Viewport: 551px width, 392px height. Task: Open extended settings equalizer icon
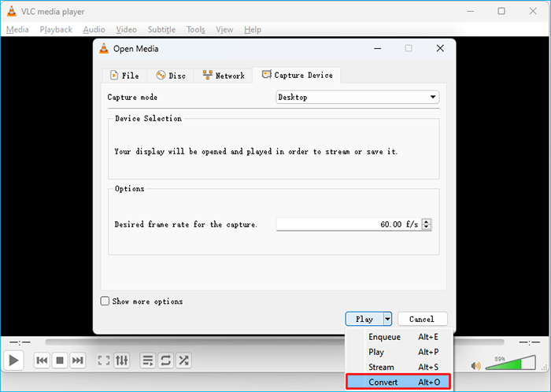click(122, 361)
